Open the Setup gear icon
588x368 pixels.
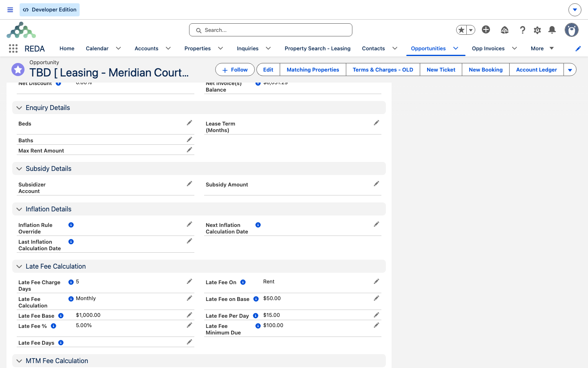[537, 30]
